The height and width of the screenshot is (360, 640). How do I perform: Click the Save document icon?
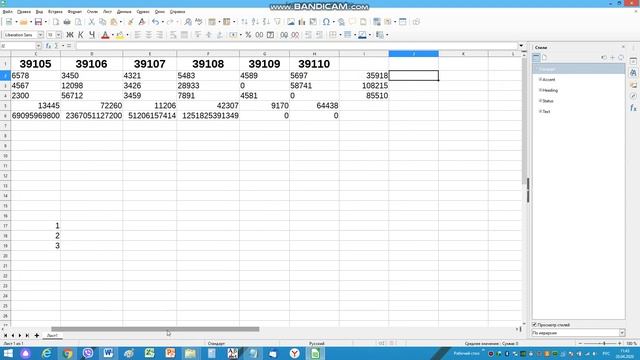pyautogui.click(x=38, y=22)
